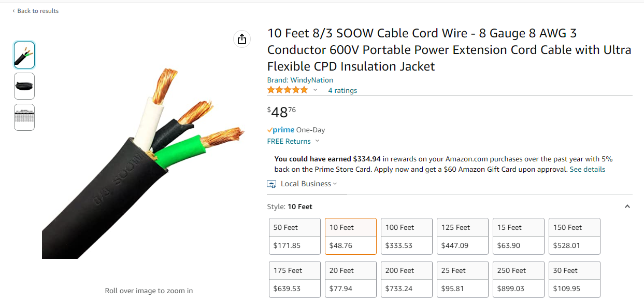Click the five-star rating icons

tap(287, 90)
